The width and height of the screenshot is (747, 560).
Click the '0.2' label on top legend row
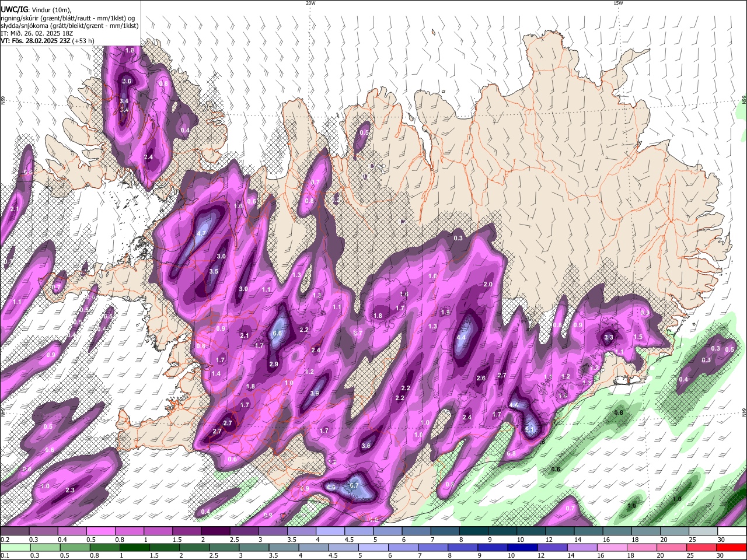click(5, 540)
